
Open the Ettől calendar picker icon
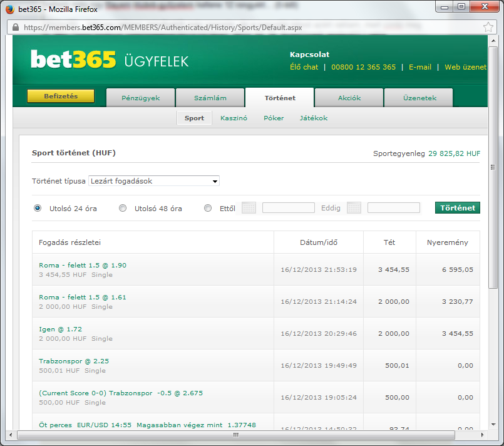click(x=249, y=208)
